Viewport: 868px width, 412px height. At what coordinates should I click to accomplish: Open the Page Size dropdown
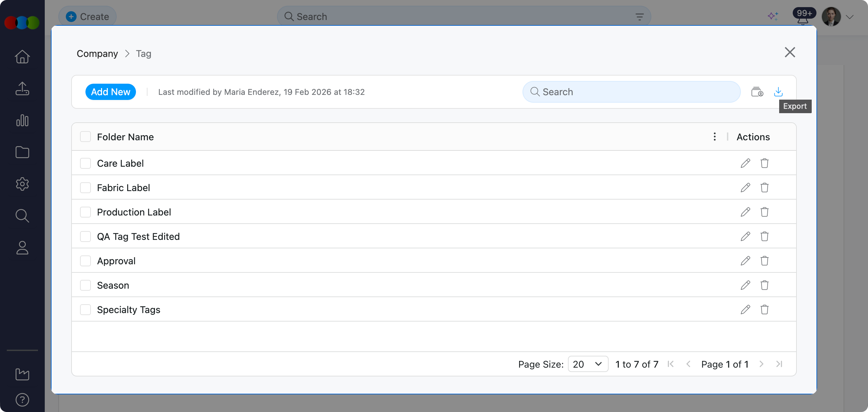[588, 364]
